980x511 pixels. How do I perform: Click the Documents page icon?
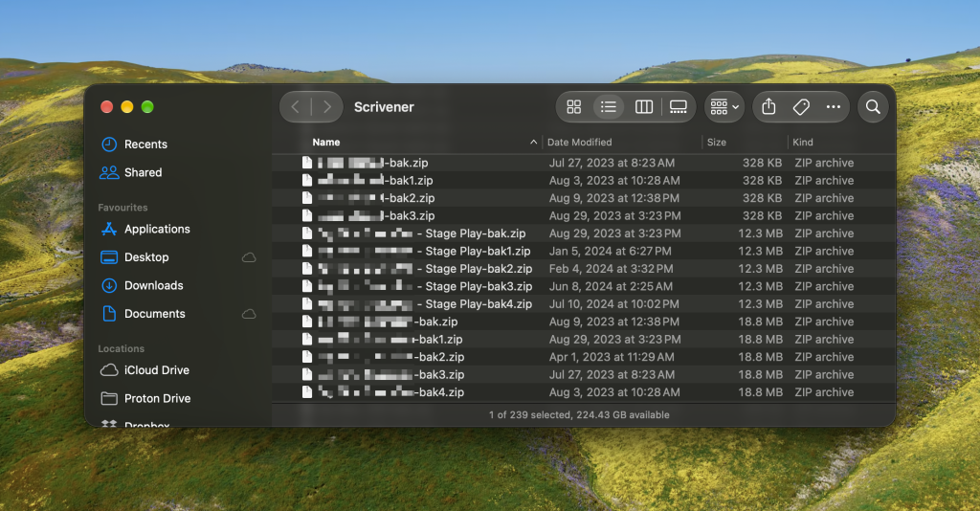pos(109,314)
